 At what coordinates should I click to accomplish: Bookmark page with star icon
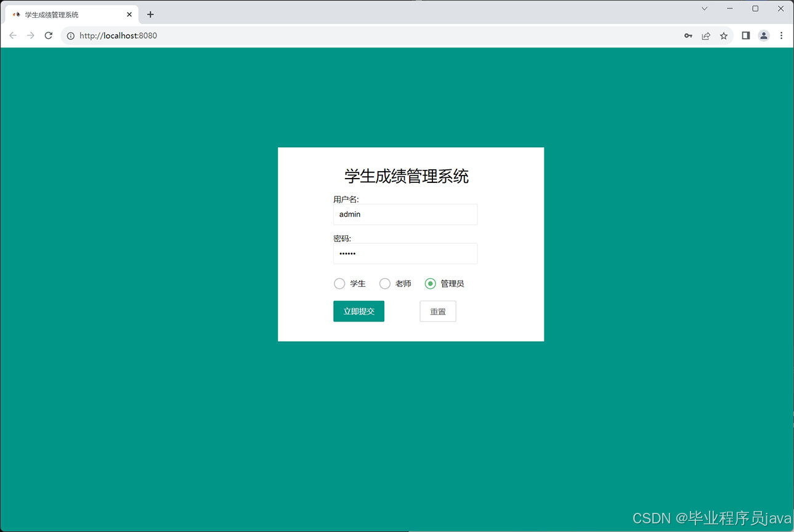[724, 36]
